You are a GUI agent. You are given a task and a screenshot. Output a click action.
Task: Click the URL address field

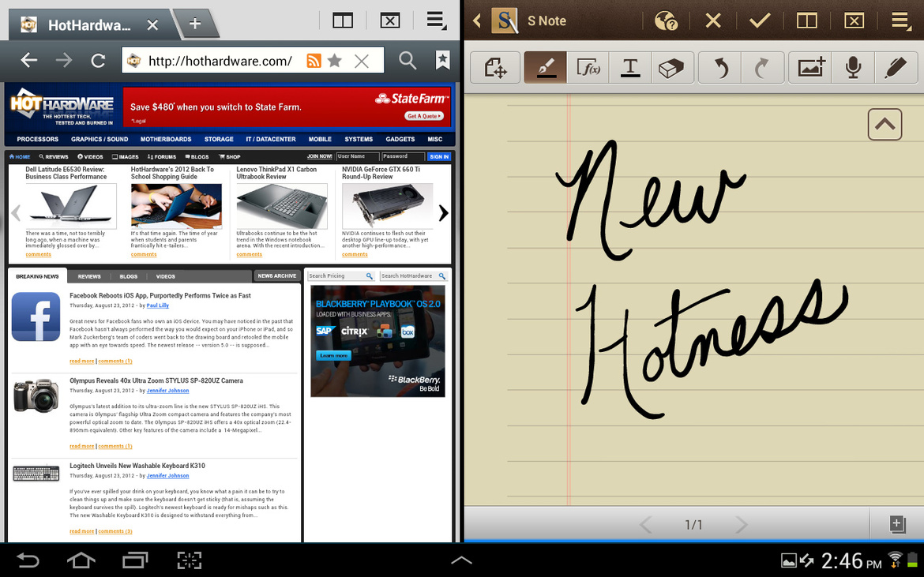point(220,61)
